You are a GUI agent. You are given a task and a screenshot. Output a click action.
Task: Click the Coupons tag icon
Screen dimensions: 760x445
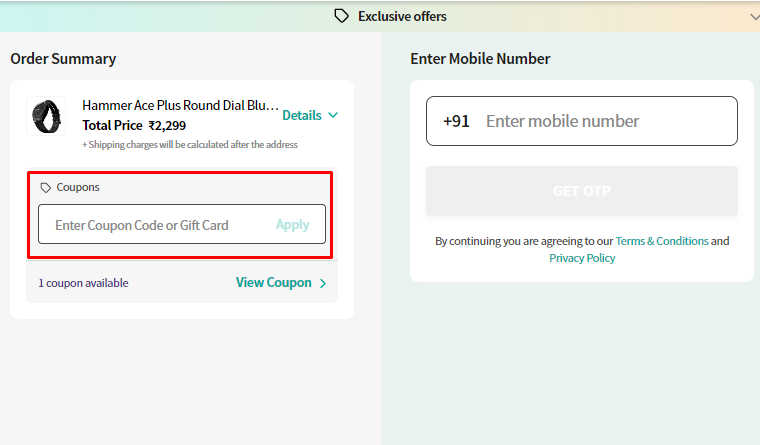46,188
